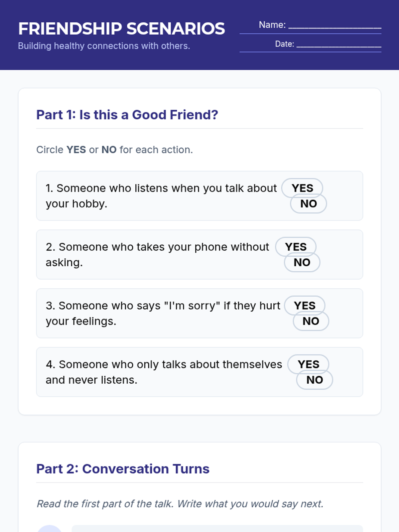The width and height of the screenshot is (399, 532).
Task: Pick YES for only talks about themselves
Action: [308, 364]
